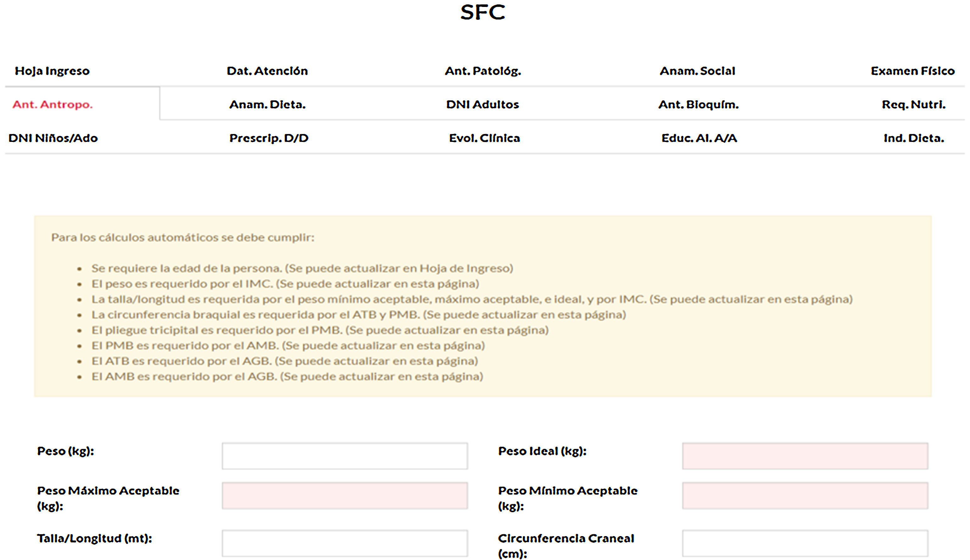Select the Ant. Bioquím. tab
The height and width of the screenshot is (560, 970).
point(698,105)
